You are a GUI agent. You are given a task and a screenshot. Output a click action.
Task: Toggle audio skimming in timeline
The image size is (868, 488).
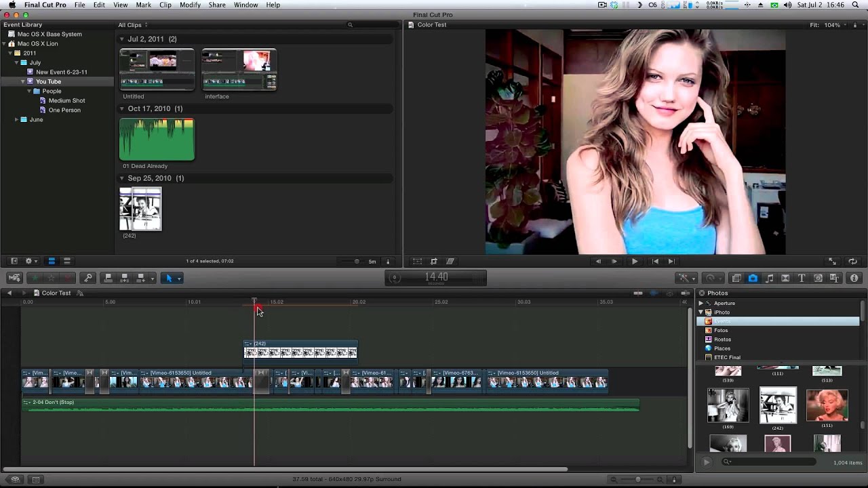654,293
